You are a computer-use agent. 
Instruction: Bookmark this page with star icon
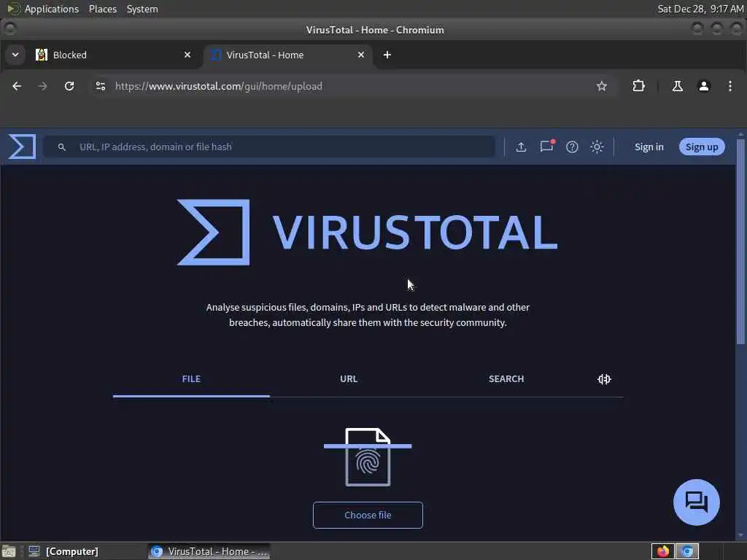(x=602, y=86)
